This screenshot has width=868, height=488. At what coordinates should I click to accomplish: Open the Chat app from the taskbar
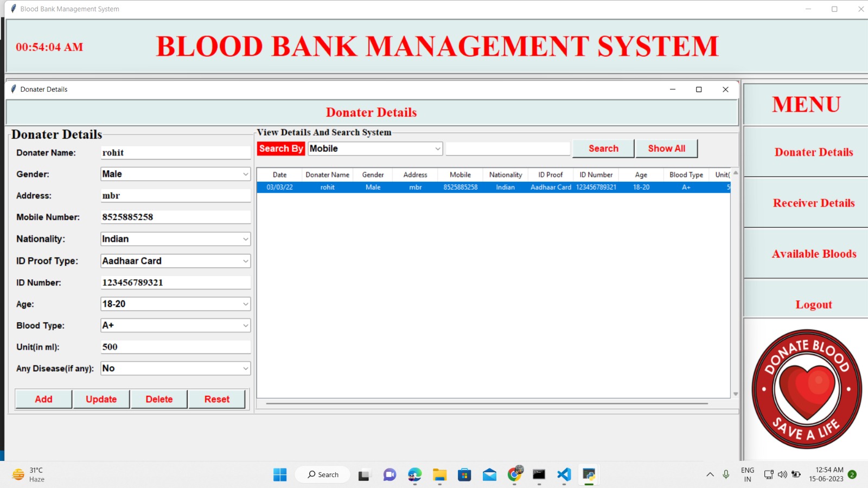point(390,475)
